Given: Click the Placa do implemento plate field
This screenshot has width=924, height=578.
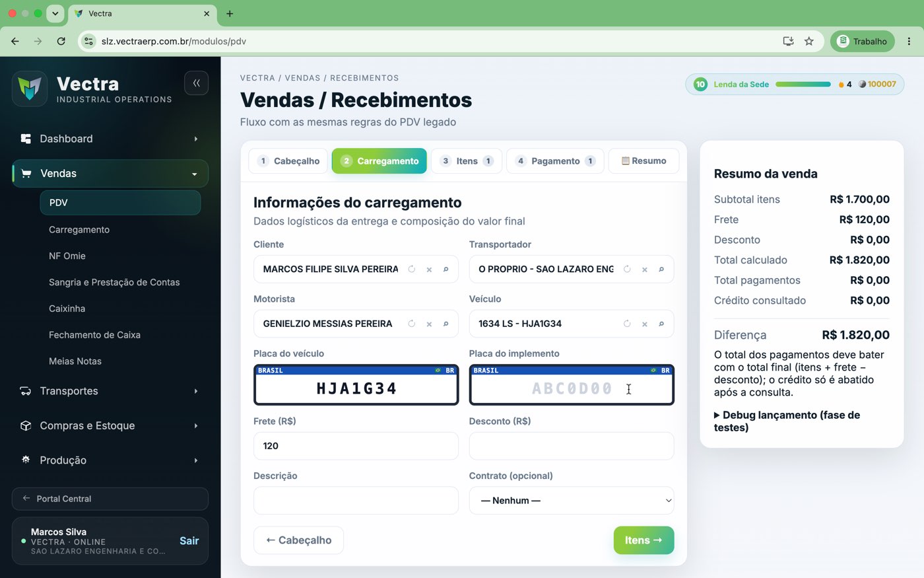Looking at the screenshot, I should pyautogui.click(x=572, y=384).
